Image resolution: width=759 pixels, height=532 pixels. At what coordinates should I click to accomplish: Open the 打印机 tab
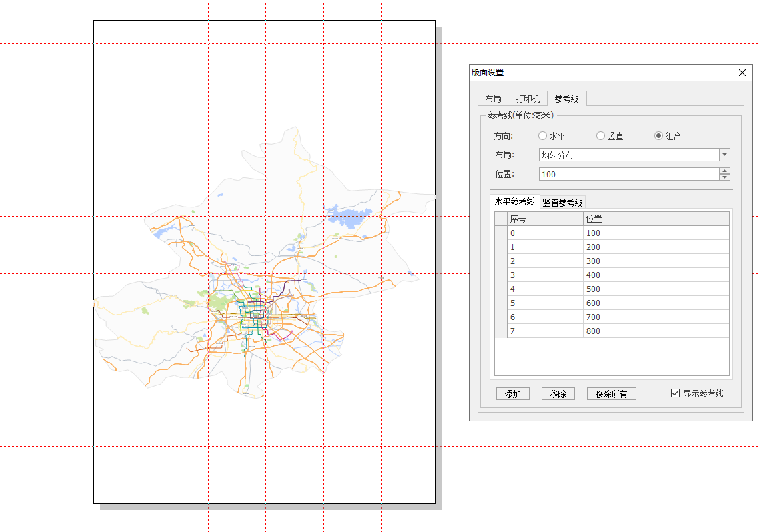(x=528, y=99)
